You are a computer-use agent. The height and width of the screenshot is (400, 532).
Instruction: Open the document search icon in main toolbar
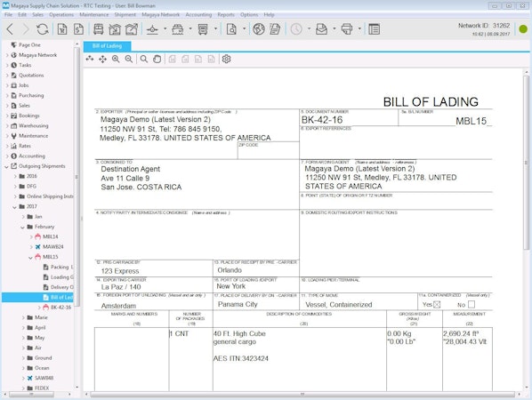[x=231, y=29]
